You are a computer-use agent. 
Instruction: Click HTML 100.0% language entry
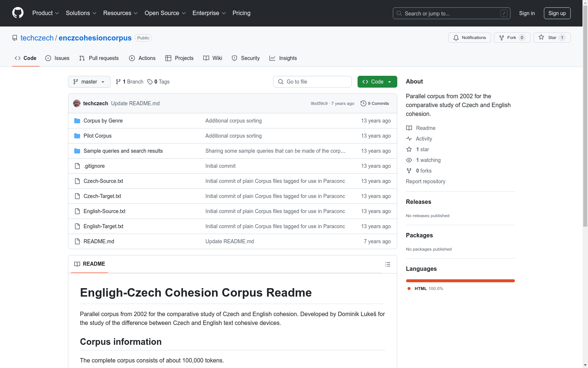point(426,289)
